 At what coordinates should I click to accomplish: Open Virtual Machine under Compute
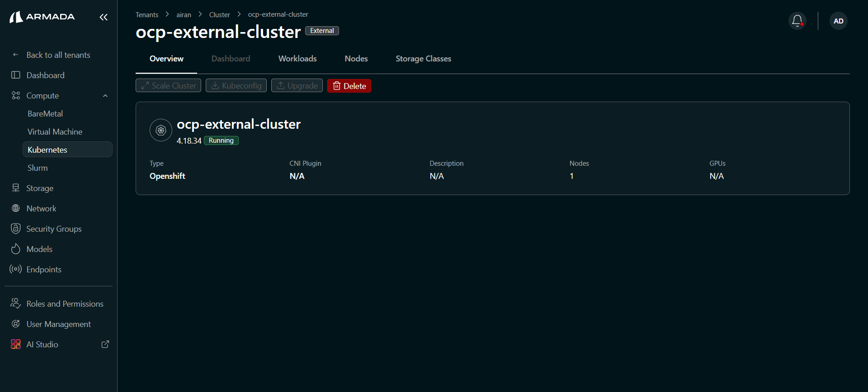point(55,132)
